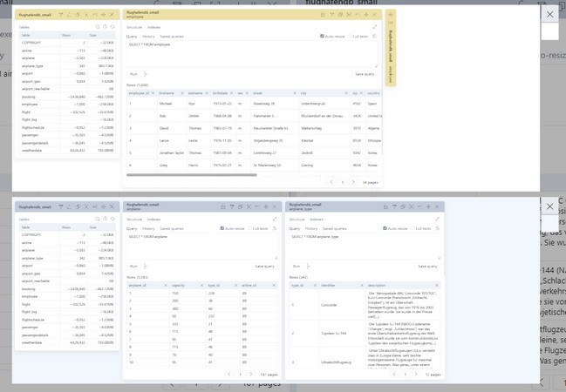Click the expand editor icon in the employee query panel
Screen dimensions: 566x392
coord(375,27)
